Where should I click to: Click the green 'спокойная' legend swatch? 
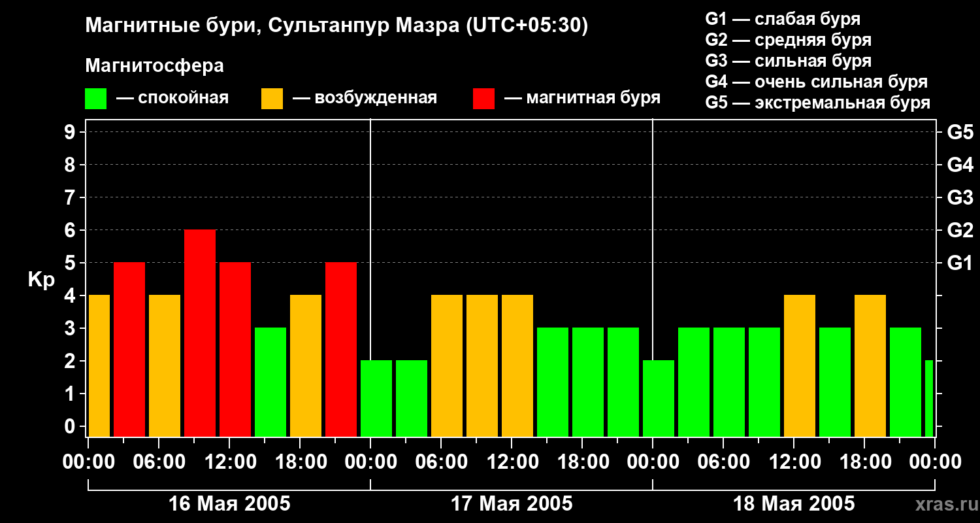click(95, 99)
